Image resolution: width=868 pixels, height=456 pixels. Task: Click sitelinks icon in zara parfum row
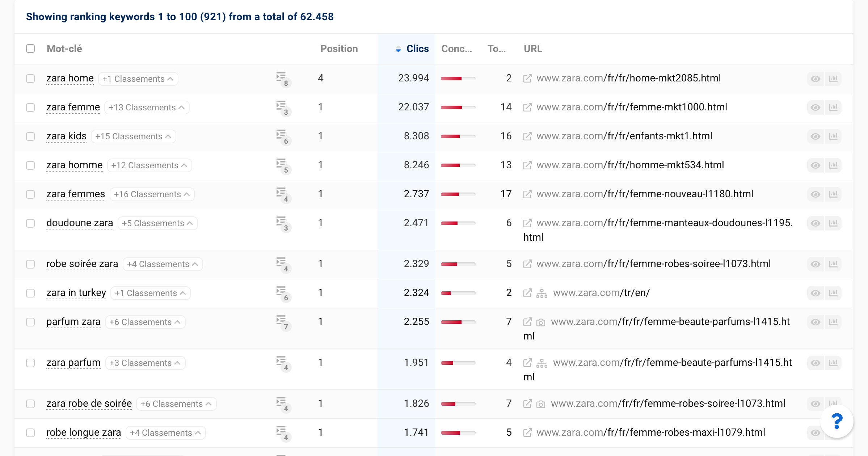coord(542,363)
